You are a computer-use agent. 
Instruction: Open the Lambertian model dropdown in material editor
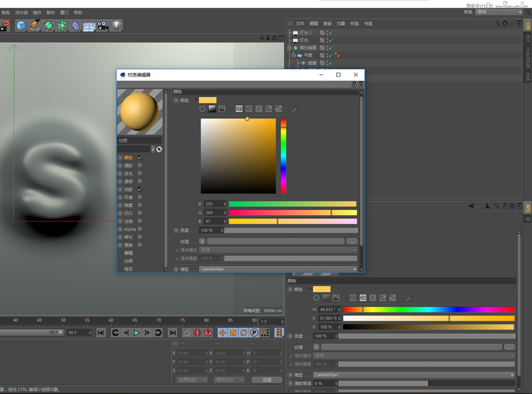[279, 269]
